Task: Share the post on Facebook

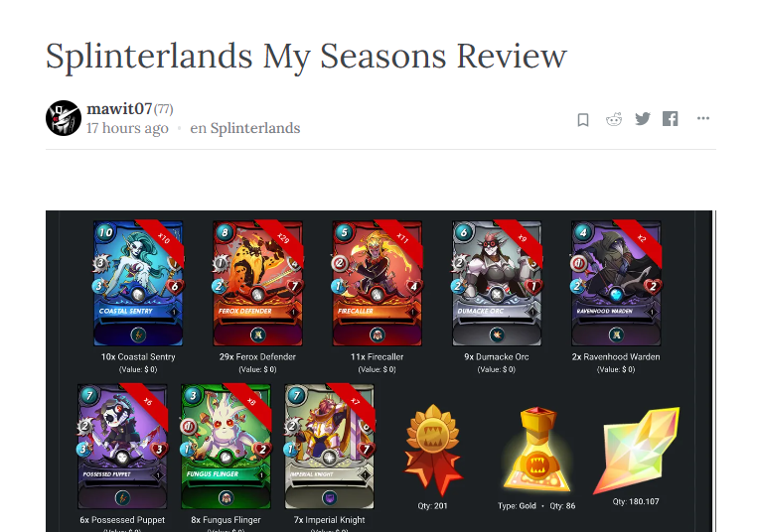Action: coord(670,119)
